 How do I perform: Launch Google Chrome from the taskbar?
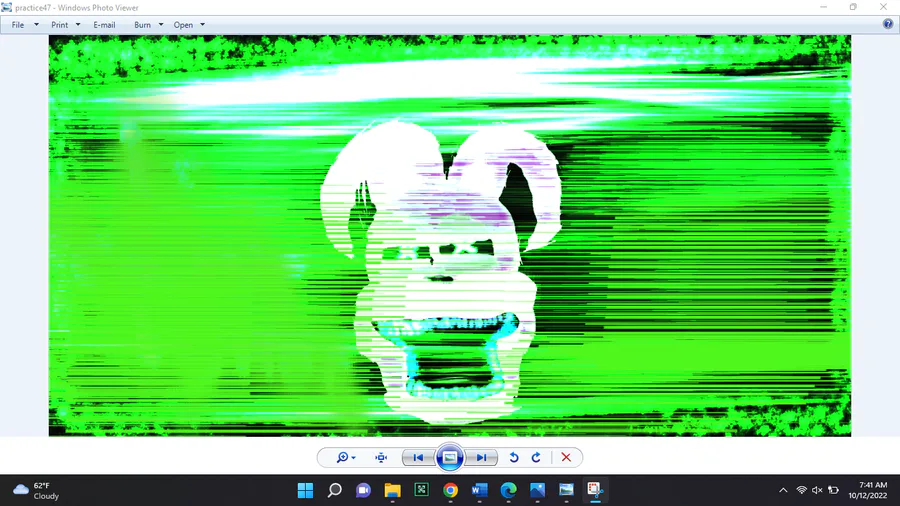pyautogui.click(x=451, y=490)
